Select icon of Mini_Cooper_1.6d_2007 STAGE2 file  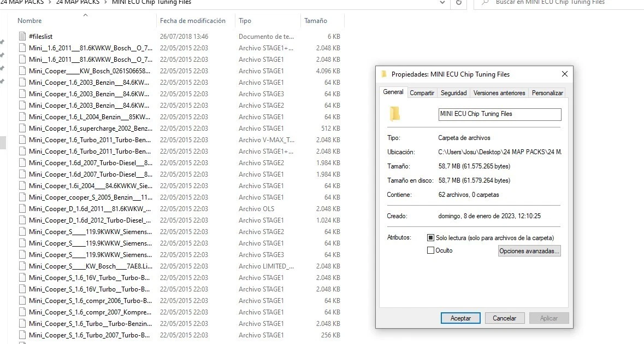pyautogui.click(x=22, y=163)
